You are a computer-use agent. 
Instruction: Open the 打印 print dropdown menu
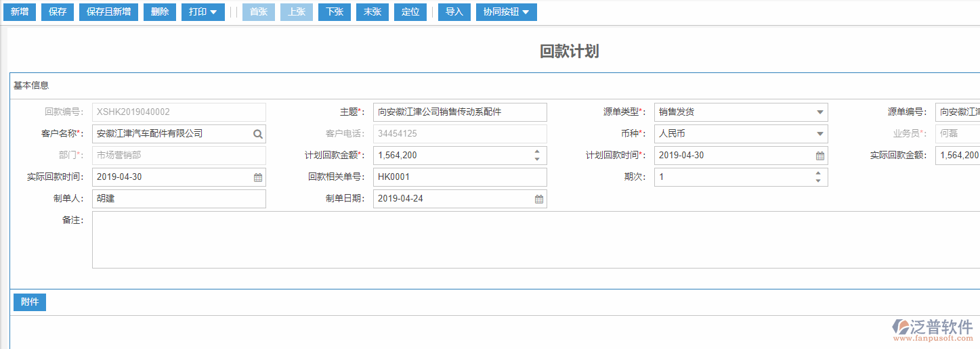203,12
